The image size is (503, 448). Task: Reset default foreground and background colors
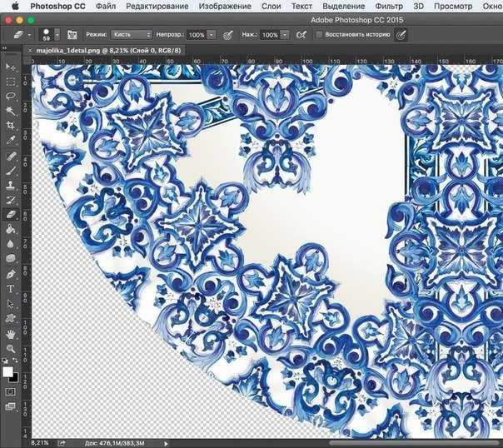click(5, 360)
